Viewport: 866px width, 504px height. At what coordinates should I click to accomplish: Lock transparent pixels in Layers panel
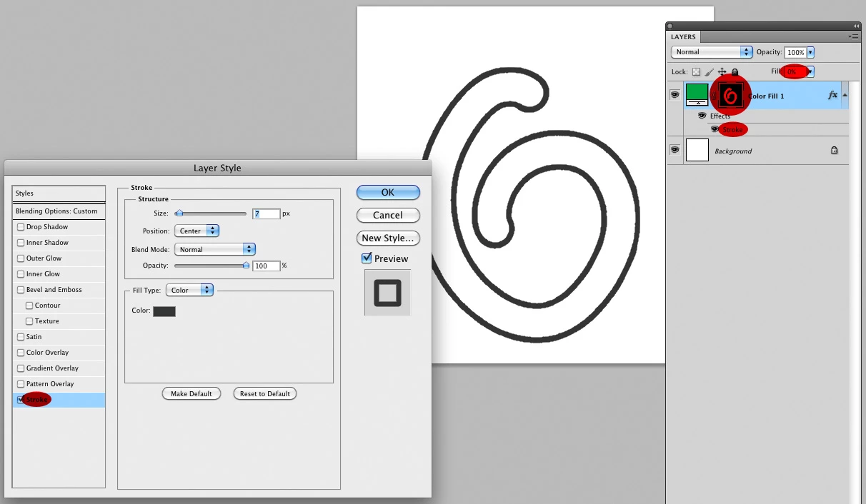696,72
